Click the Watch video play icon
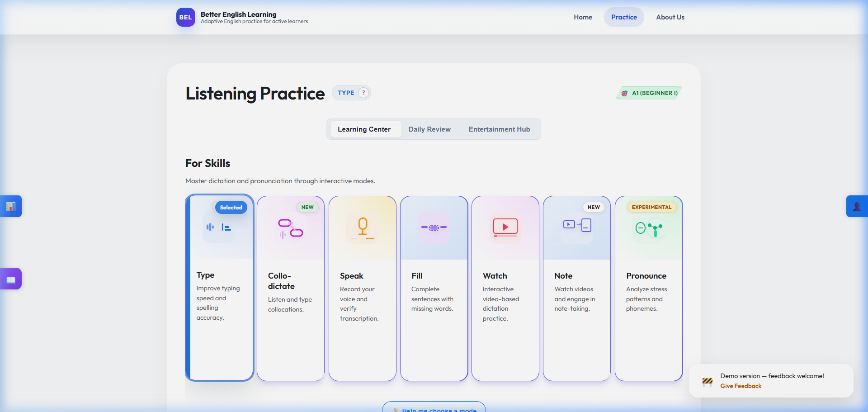 (505, 228)
